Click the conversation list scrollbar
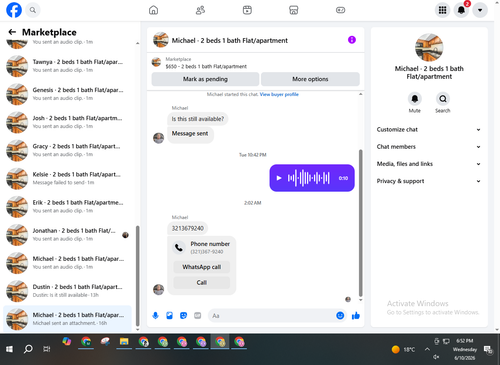The height and width of the screenshot is (365, 500). 138,276
